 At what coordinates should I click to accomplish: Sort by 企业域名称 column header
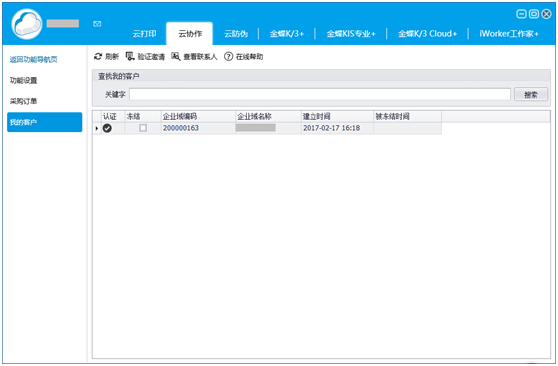coord(268,116)
